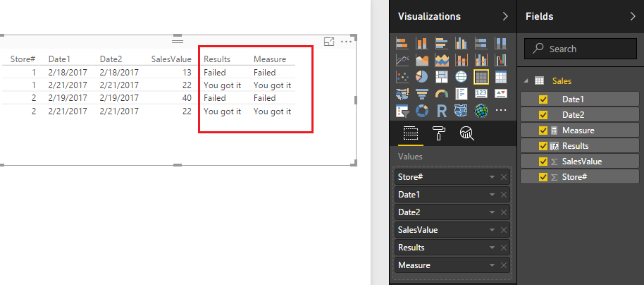The height and width of the screenshot is (285, 644).
Task: Open dropdown arrow for Date2 value
Action: [x=492, y=212]
